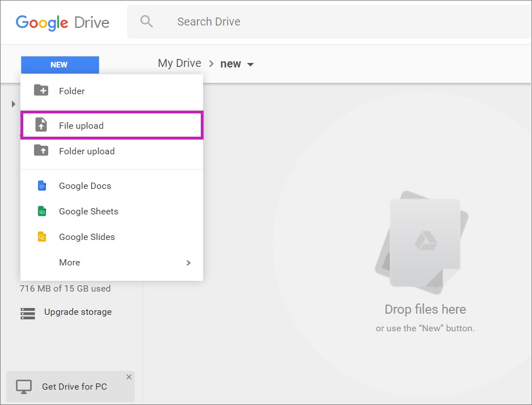Screen dimensions: 532x405
Task: Click the green Google Sheets icon
Action: pos(42,211)
